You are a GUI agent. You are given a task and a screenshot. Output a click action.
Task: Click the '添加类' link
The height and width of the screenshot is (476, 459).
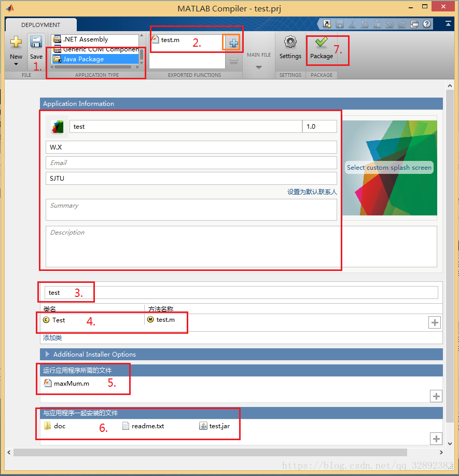(x=52, y=337)
